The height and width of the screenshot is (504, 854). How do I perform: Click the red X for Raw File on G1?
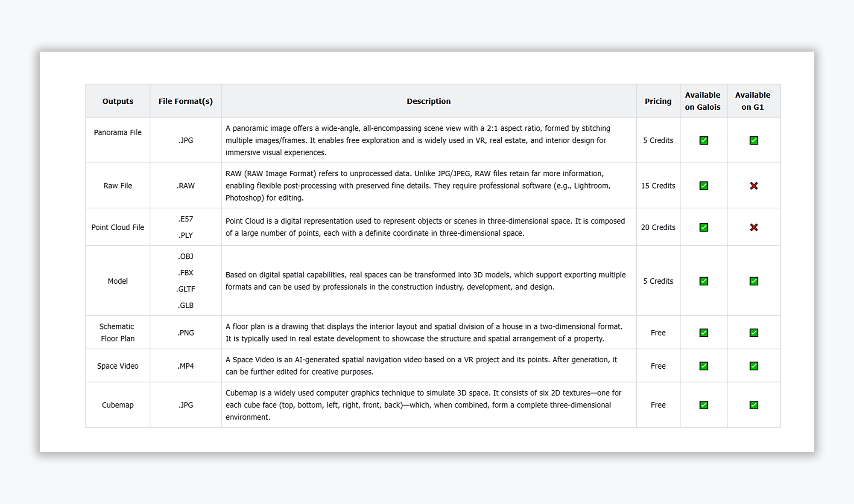point(754,186)
